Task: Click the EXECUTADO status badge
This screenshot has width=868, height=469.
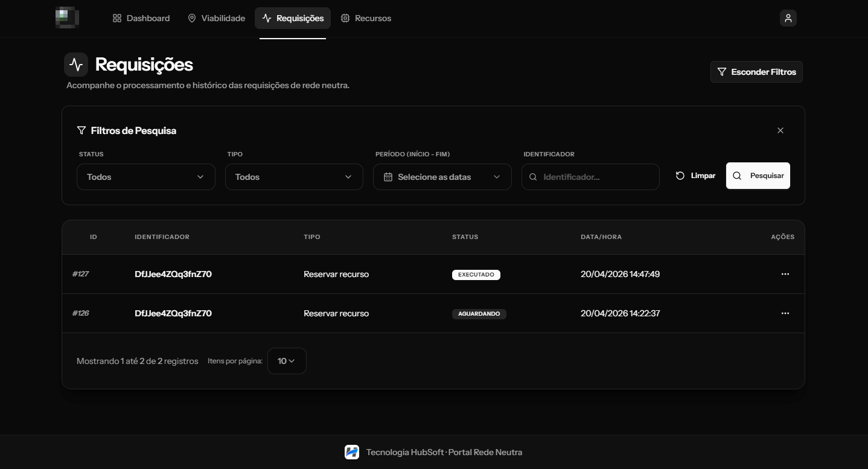Action: tap(476, 275)
